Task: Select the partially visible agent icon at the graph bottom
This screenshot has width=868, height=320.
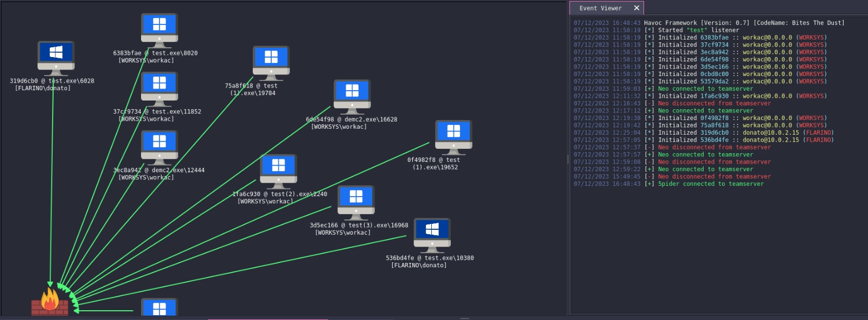Action: (159, 306)
